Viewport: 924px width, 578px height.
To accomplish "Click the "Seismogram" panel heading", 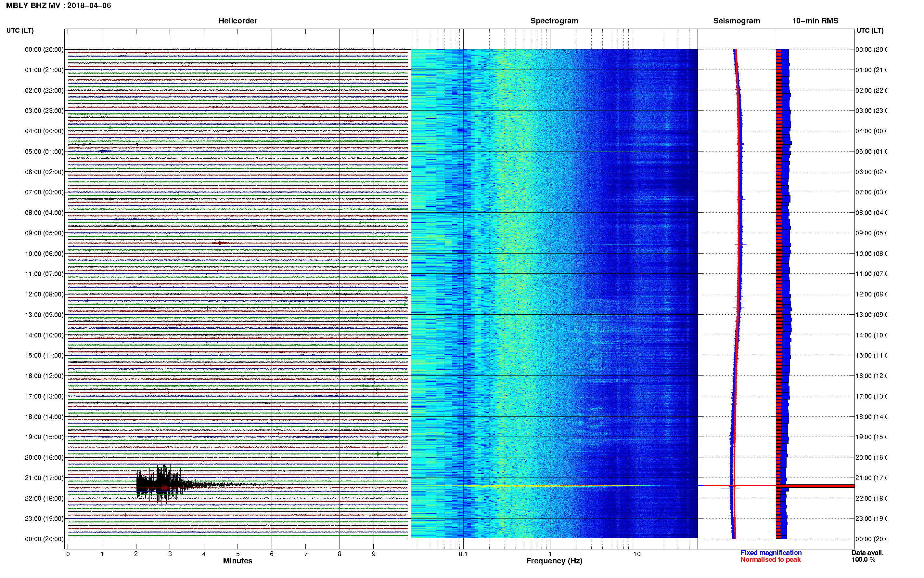I will tap(737, 21).
